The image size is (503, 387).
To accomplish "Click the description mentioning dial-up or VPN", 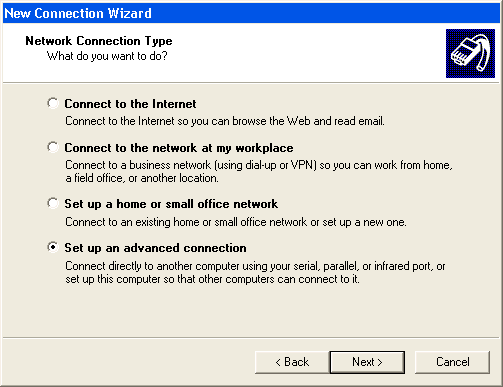I will [259, 165].
